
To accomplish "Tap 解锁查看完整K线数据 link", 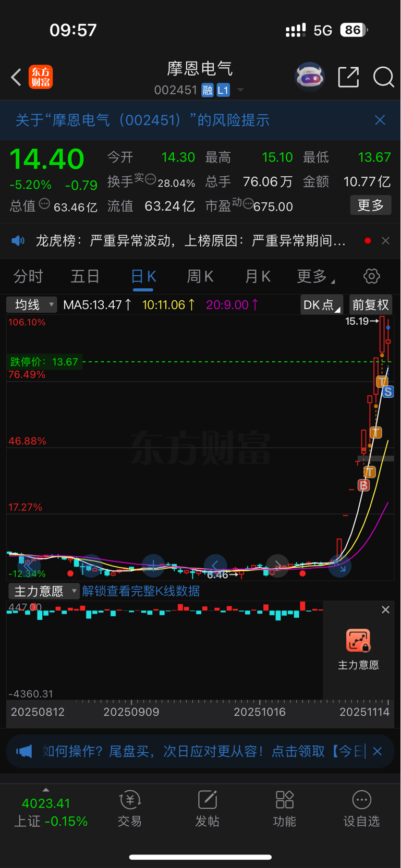I will [141, 591].
